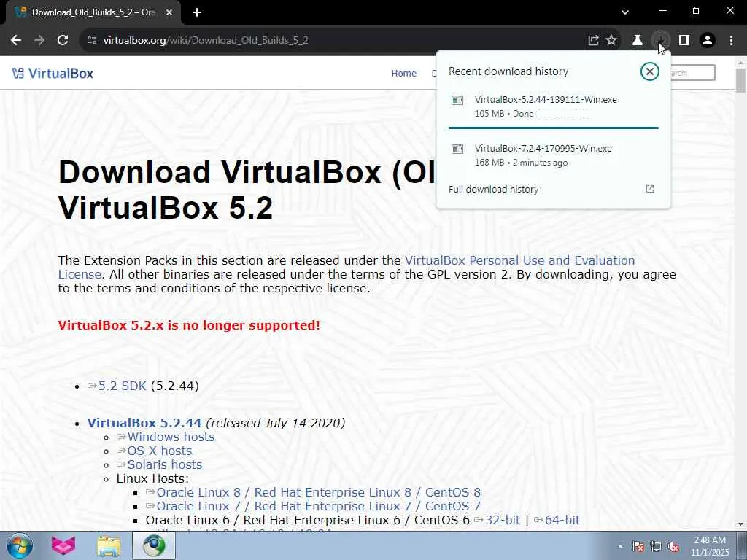747x560 pixels.
Task: Close the Download_Old_Builds_5_2 tab
Action: [x=169, y=12]
